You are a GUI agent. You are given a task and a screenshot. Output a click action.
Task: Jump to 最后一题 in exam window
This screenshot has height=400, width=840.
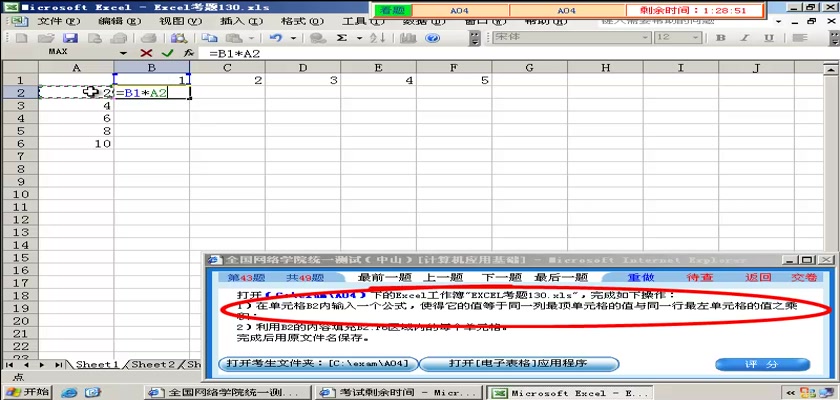coord(561,277)
